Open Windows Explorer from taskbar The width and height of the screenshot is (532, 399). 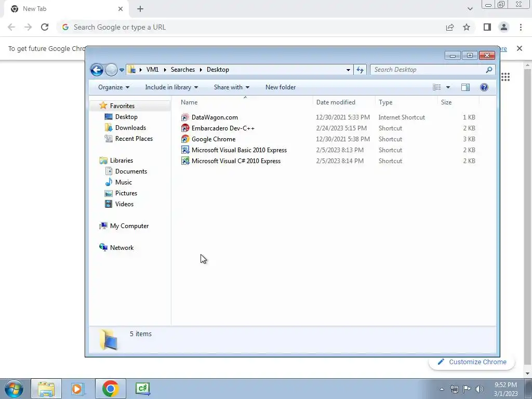46,389
